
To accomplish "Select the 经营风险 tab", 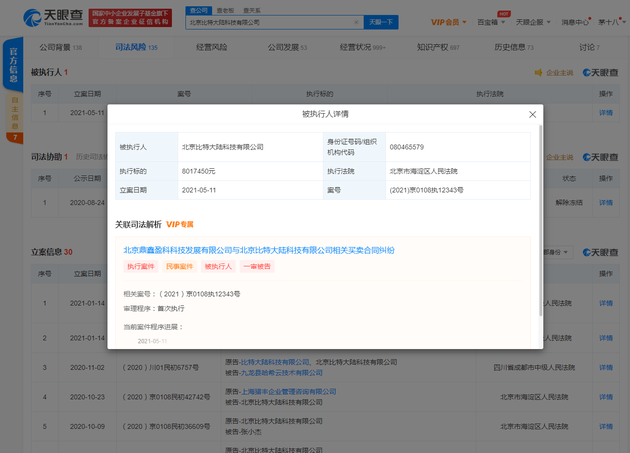I will [x=212, y=47].
